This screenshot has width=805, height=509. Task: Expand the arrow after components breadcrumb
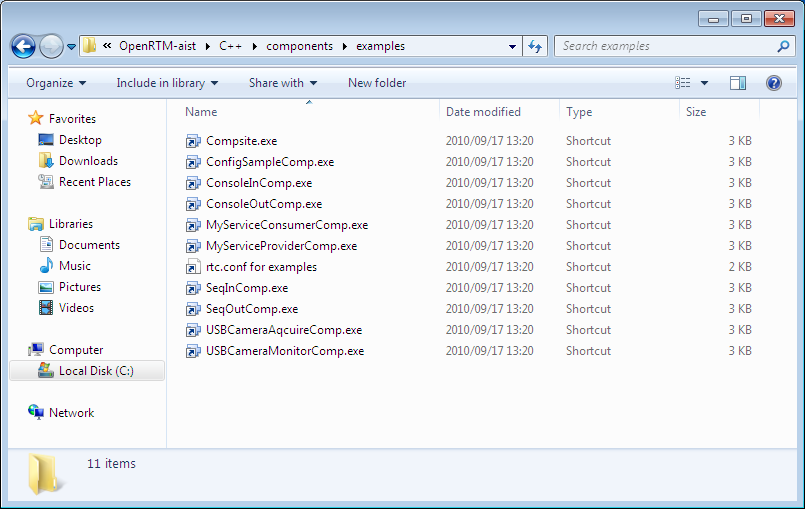[x=344, y=46]
